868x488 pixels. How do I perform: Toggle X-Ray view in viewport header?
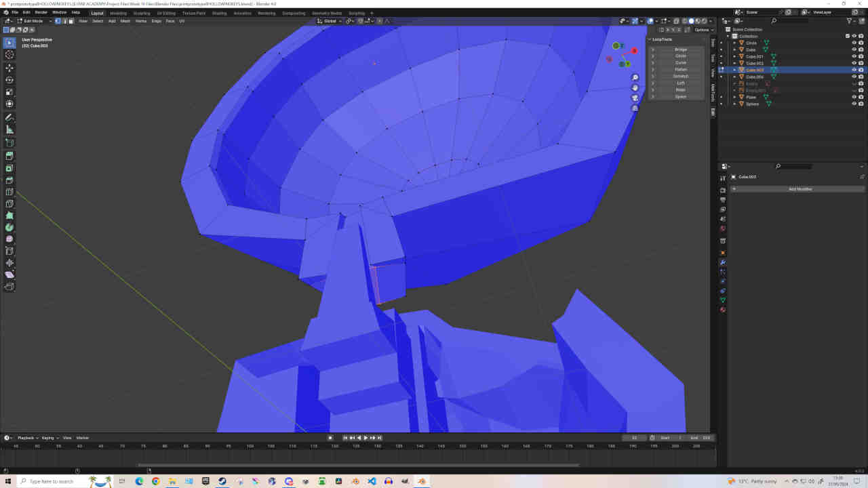[x=676, y=21]
